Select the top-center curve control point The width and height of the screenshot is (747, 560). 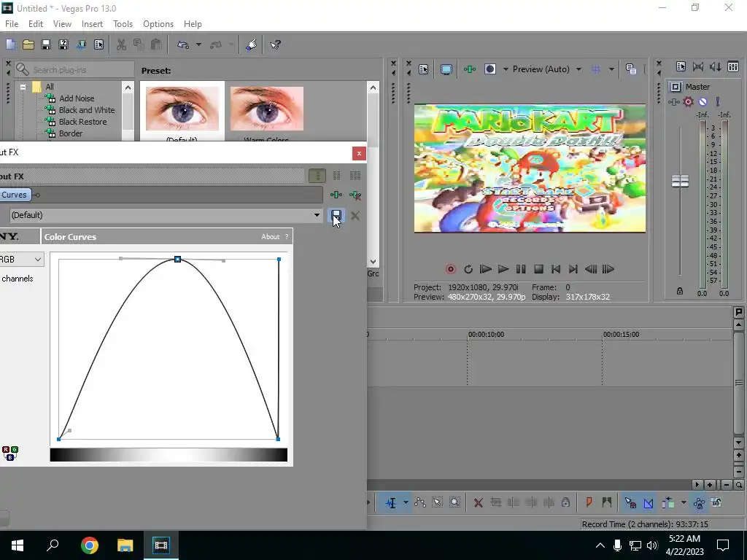point(178,259)
